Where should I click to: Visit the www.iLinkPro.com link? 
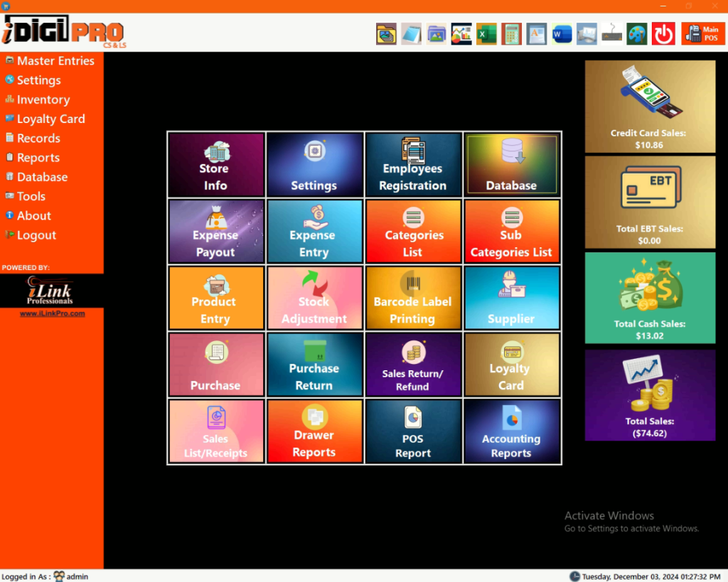(52, 314)
